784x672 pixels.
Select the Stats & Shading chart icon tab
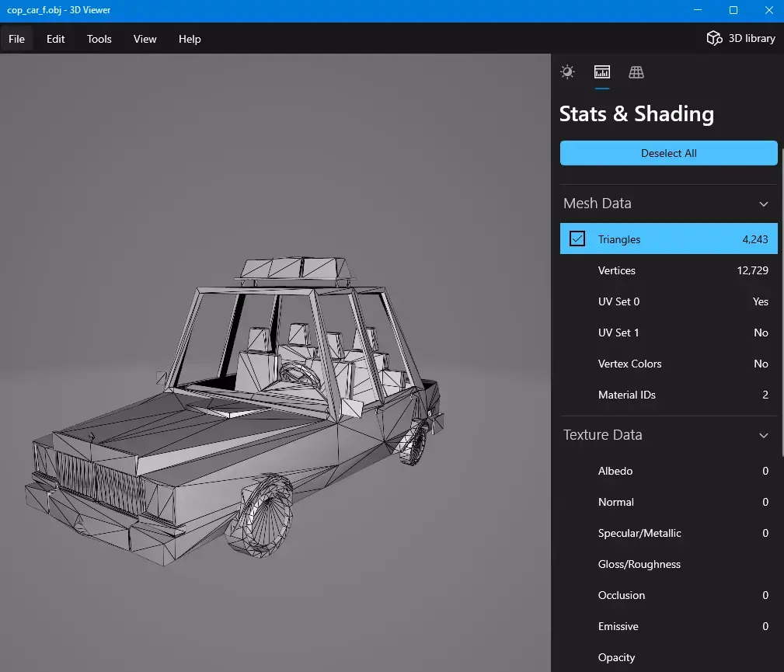[x=601, y=72]
